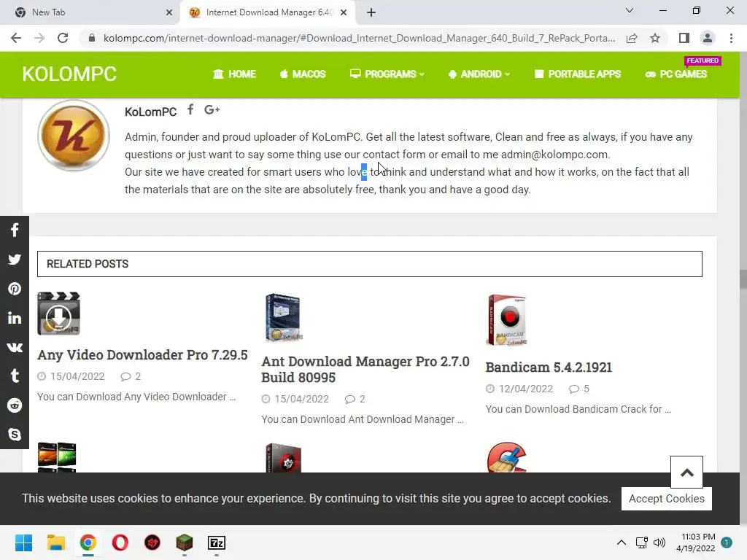Open Any Video Downloader Pro 7.29.5 post
This screenshot has width=747, height=560.
pos(142,355)
